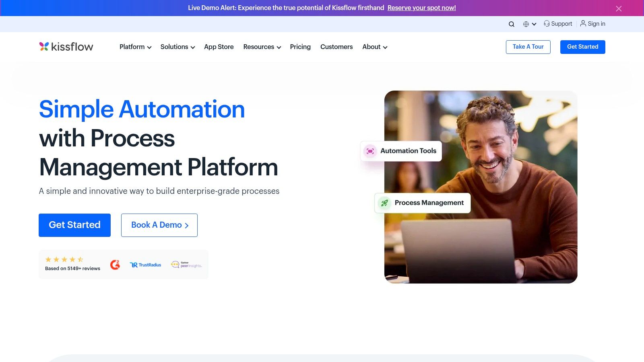Open the globe language selector
The height and width of the screenshot is (362, 644).
526,24
